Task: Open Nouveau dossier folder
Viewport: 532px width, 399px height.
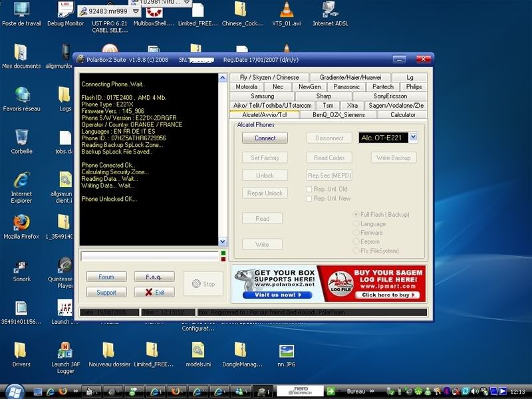Action: pos(109,355)
